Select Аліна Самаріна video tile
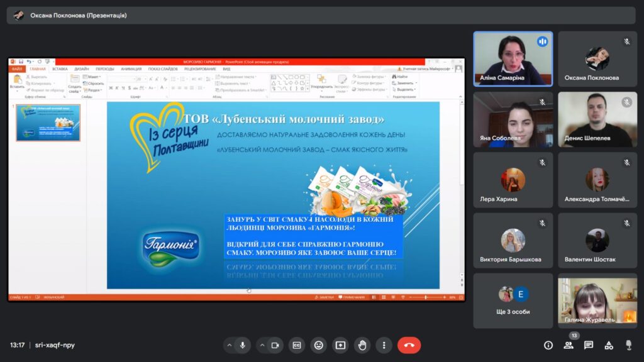The width and height of the screenshot is (644, 362). click(x=513, y=59)
